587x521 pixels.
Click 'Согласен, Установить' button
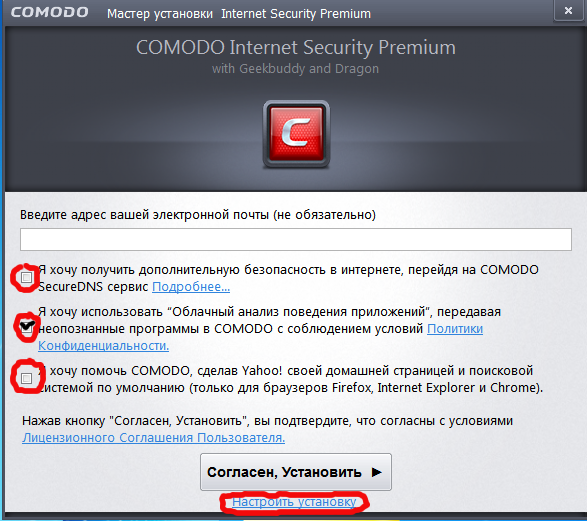click(x=296, y=472)
